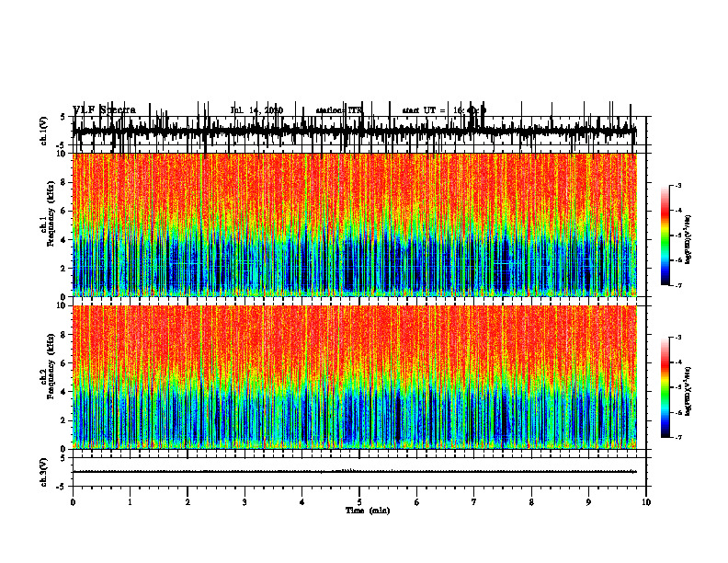Click inside the ch.1 spectrogram panel

pyautogui.click(x=355, y=224)
